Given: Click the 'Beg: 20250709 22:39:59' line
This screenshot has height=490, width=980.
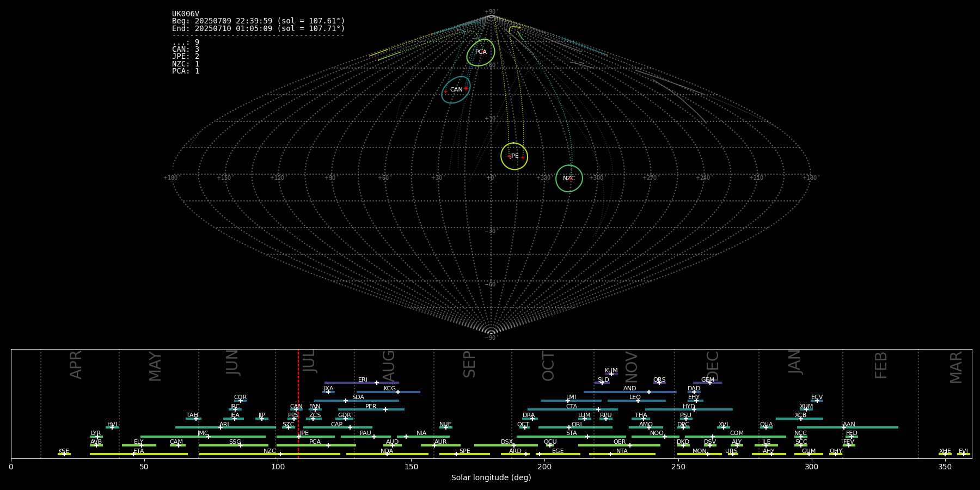Looking at the screenshot, I should coord(259,21).
